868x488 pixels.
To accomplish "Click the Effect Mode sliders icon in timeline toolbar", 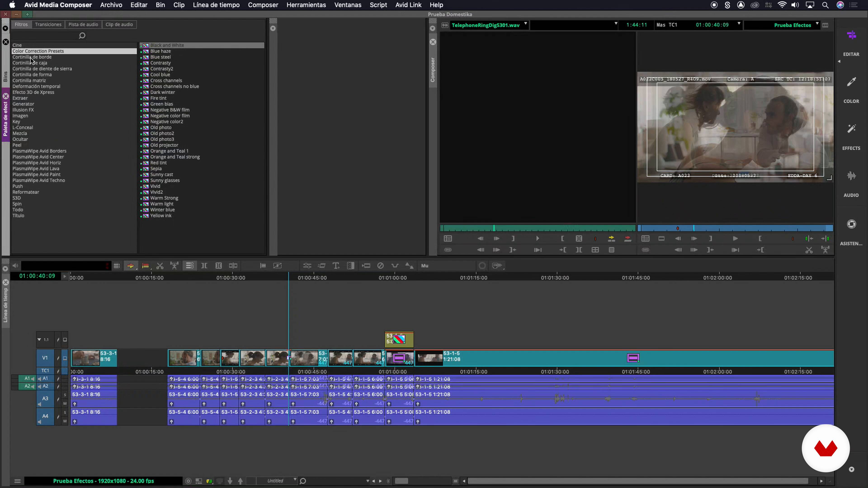I will [307, 266].
